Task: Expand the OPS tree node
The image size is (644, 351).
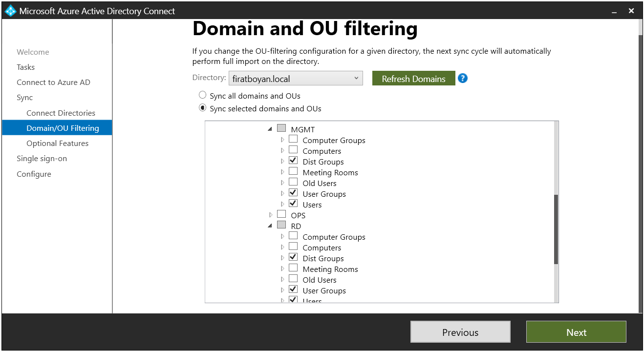Action: point(270,215)
